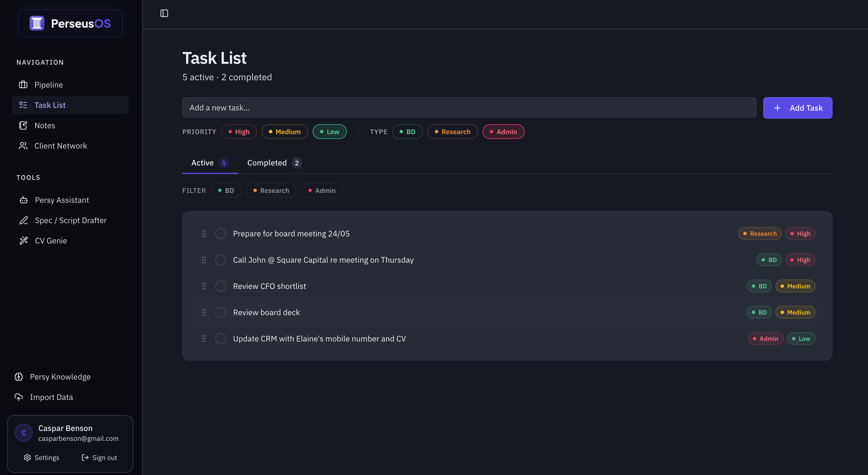The image size is (868, 475).
Task: Launch Persy Assistant tool
Action: (70, 200)
